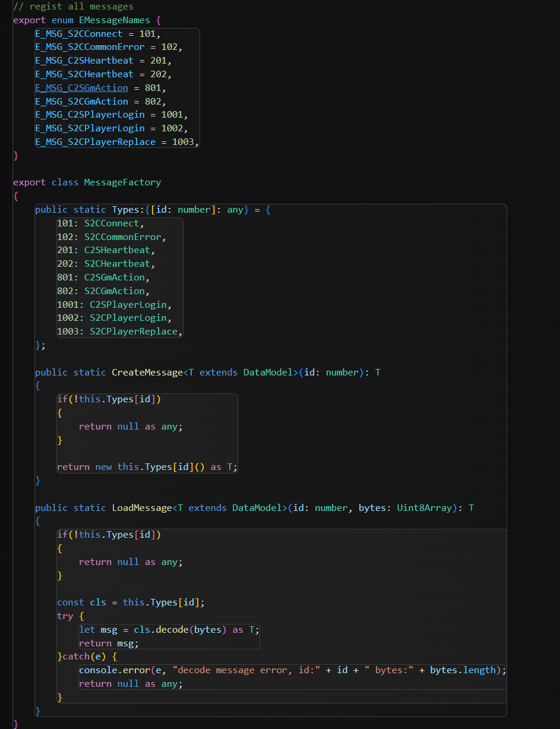Select the enum name EMessageNames
The image size is (560, 729).
[x=115, y=20]
